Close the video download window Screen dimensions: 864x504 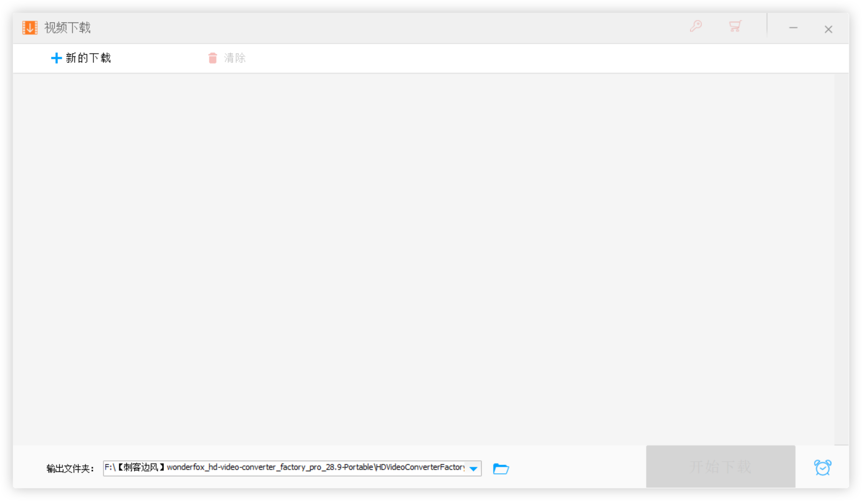(828, 29)
